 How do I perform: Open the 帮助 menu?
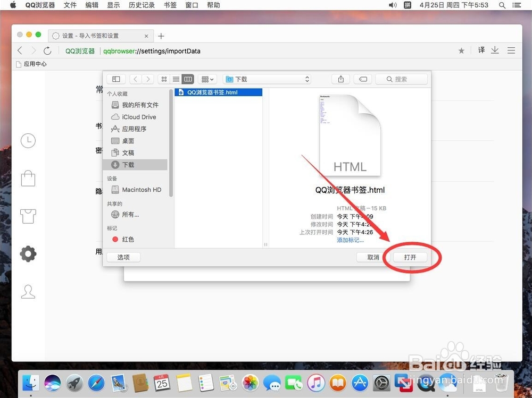pos(213,5)
